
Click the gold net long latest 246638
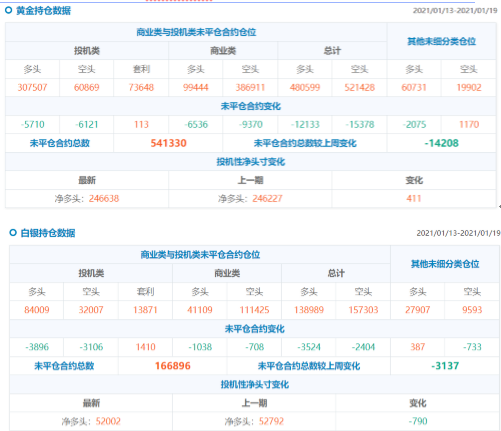click(104, 199)
